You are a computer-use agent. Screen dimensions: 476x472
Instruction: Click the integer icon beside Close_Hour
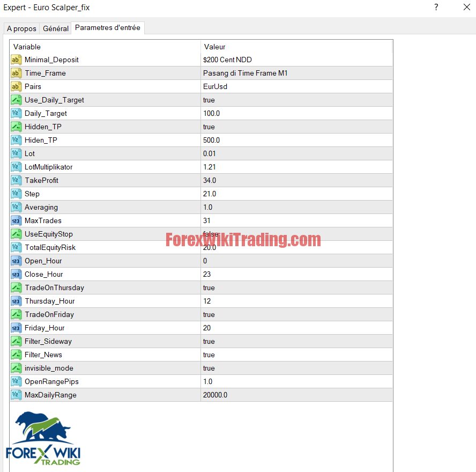pos(16,274)
